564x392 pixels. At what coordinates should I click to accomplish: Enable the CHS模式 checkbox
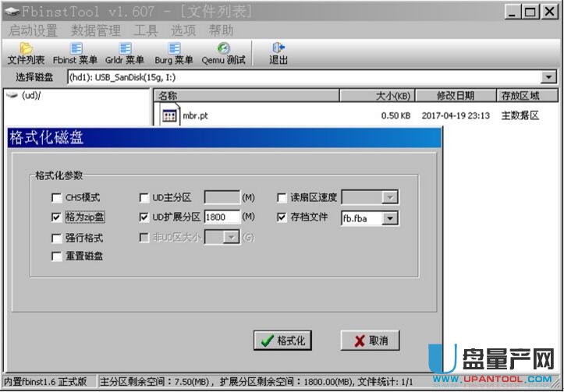pos(56,198)
